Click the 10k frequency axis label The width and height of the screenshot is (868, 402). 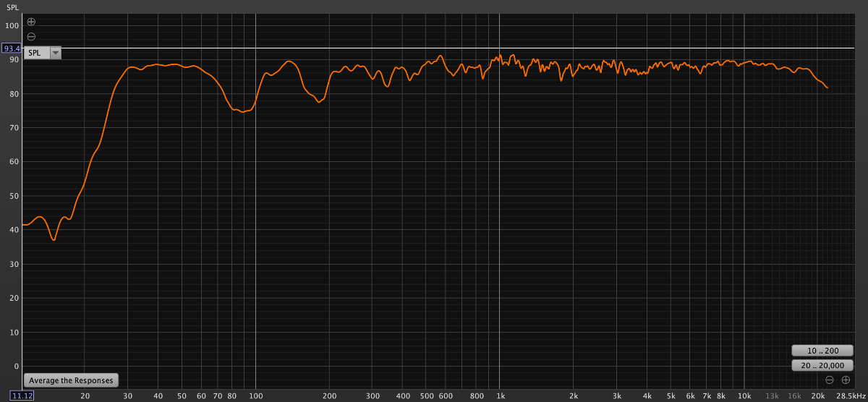coord(744,396)
